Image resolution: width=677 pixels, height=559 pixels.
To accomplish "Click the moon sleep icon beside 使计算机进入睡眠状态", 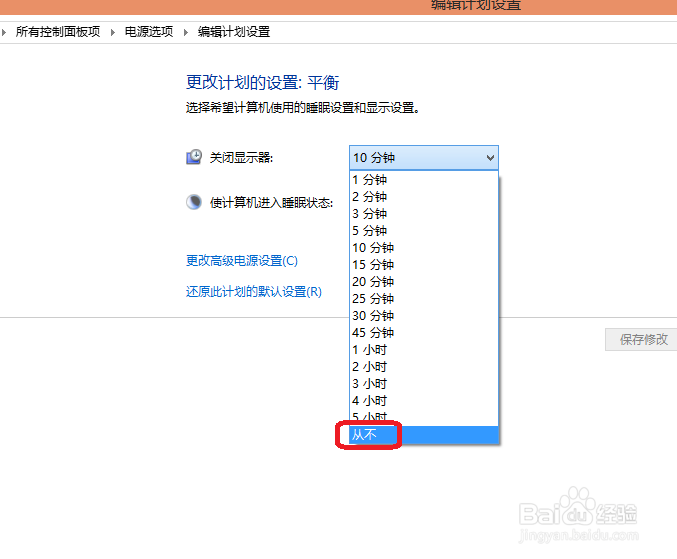I will (x=194, y=202).
